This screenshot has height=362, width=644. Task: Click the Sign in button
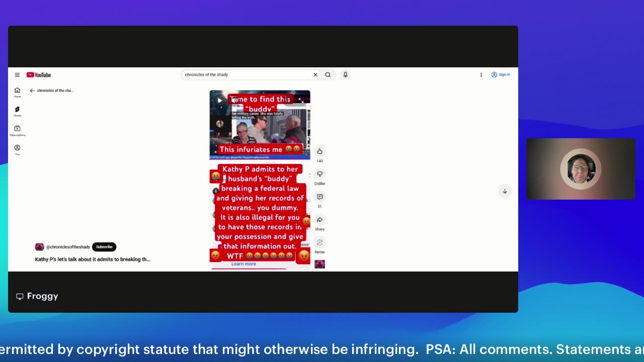coord(501,75)
